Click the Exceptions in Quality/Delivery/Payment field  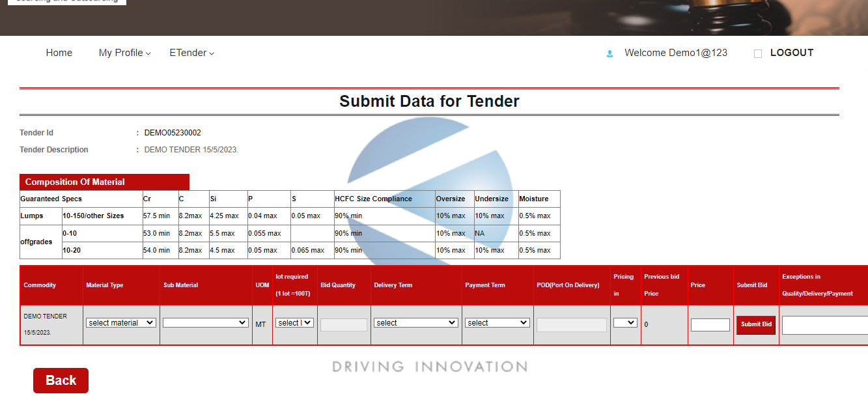[x=824, y=325]
